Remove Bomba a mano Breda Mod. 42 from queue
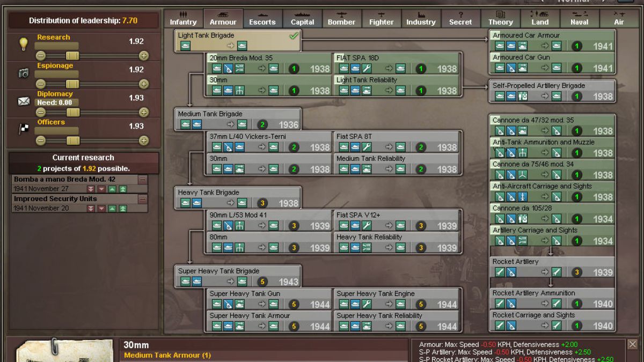644x362 pixels. tap(143, 180)
